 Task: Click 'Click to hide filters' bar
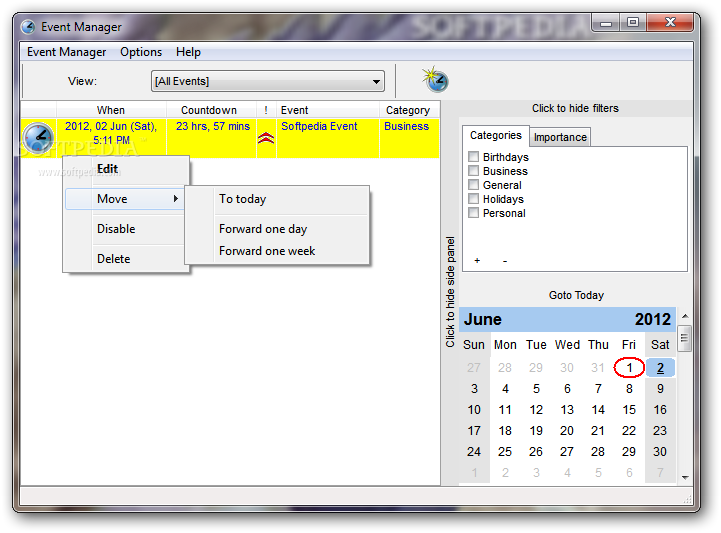click(x=575, y=109)
